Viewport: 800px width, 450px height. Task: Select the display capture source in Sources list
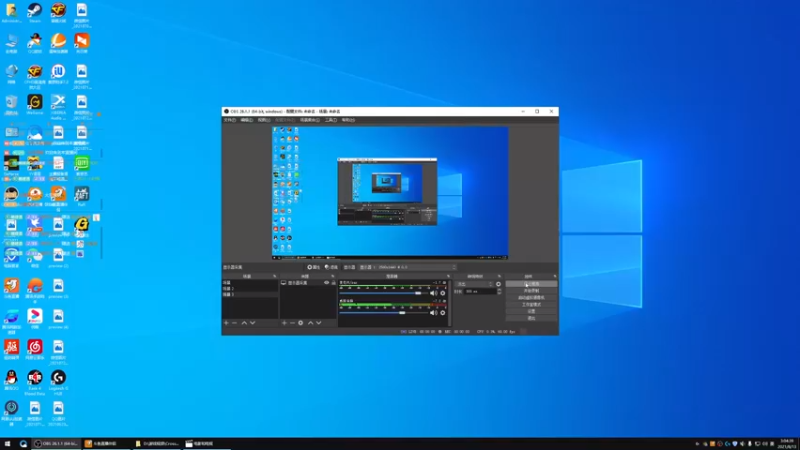308,283
